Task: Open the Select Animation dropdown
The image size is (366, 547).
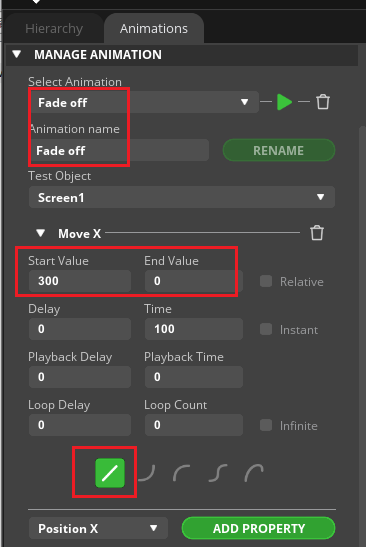Action: pos(144,102)
